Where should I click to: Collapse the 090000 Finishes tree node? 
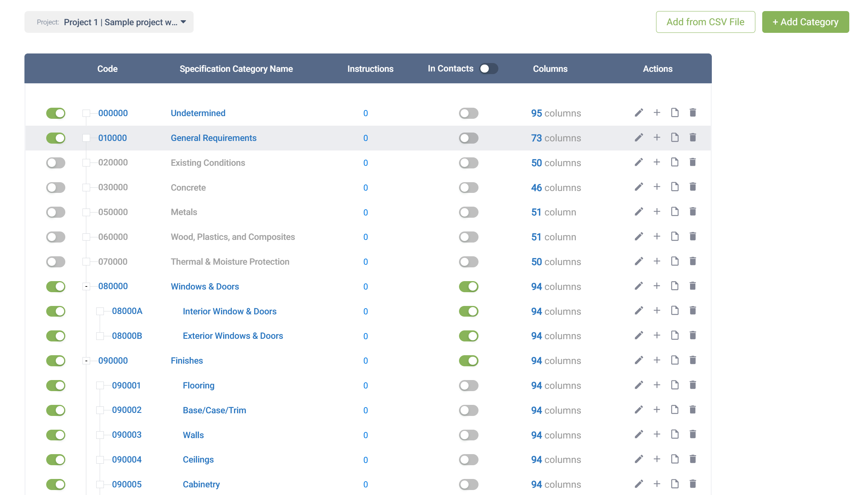86,360
